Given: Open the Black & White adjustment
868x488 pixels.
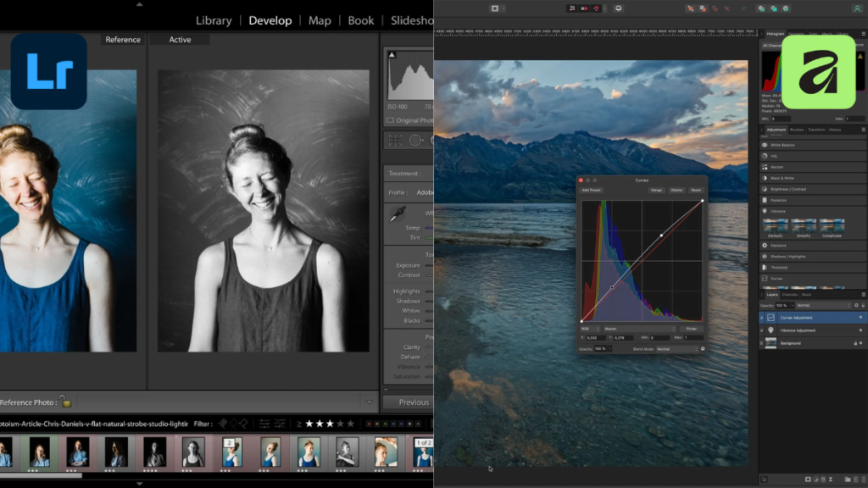Looking at the screenshot, I should point(782,178).
